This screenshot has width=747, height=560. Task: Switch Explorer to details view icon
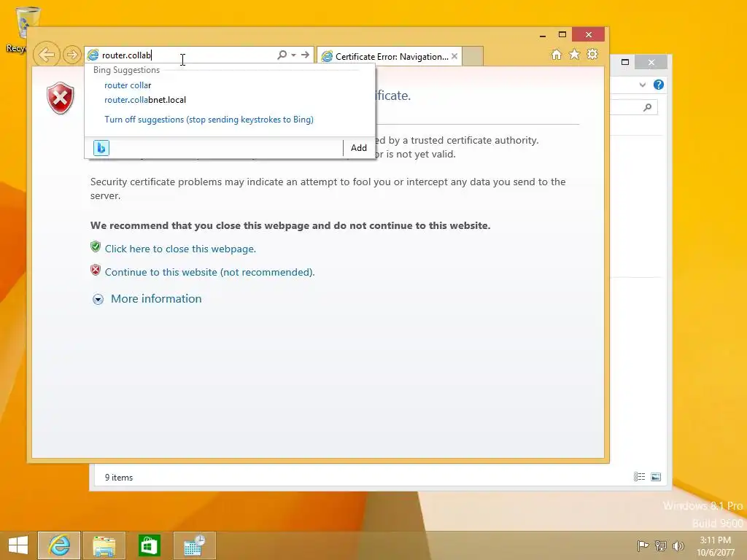tap(639, 477)
